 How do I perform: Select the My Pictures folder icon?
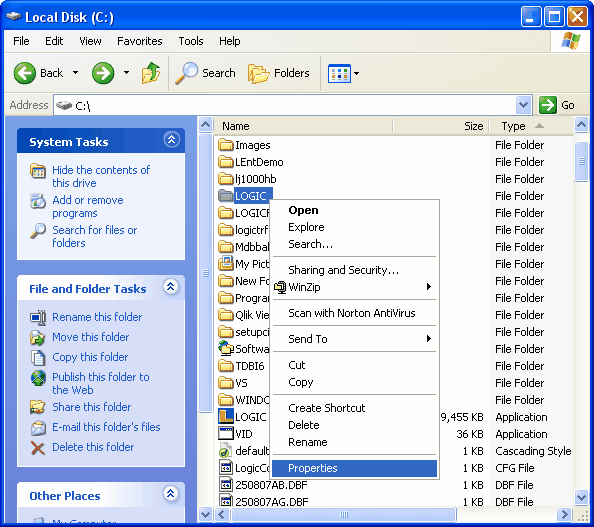click(x=226, y=263)
